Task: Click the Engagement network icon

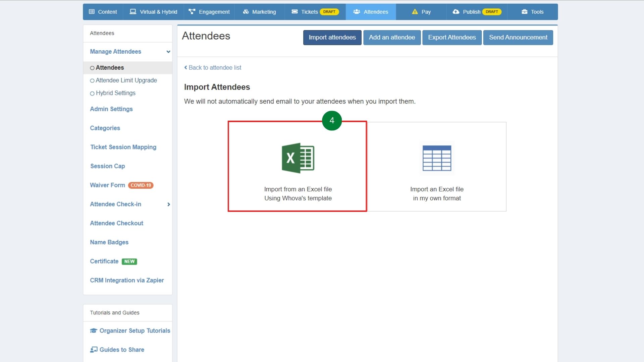Action: click(192, 12)
